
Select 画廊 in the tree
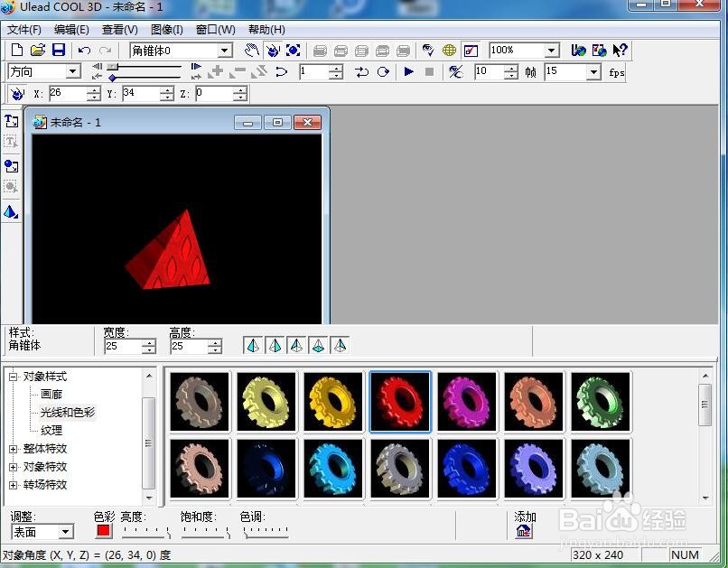pyautogui.click(x=51, y=395)
